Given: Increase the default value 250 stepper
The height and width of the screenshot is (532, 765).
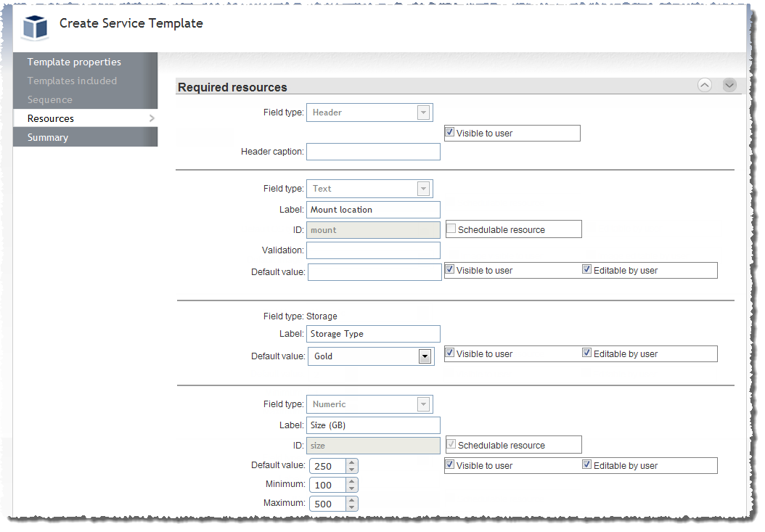Looking at the screenshot, I should pyautogui.click(x=352, y=462).
